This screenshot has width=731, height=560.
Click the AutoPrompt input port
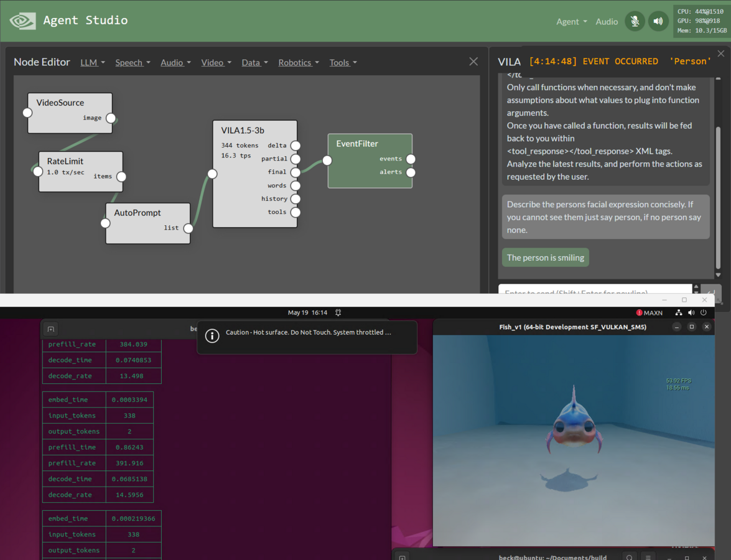click(x=105, y=223)
